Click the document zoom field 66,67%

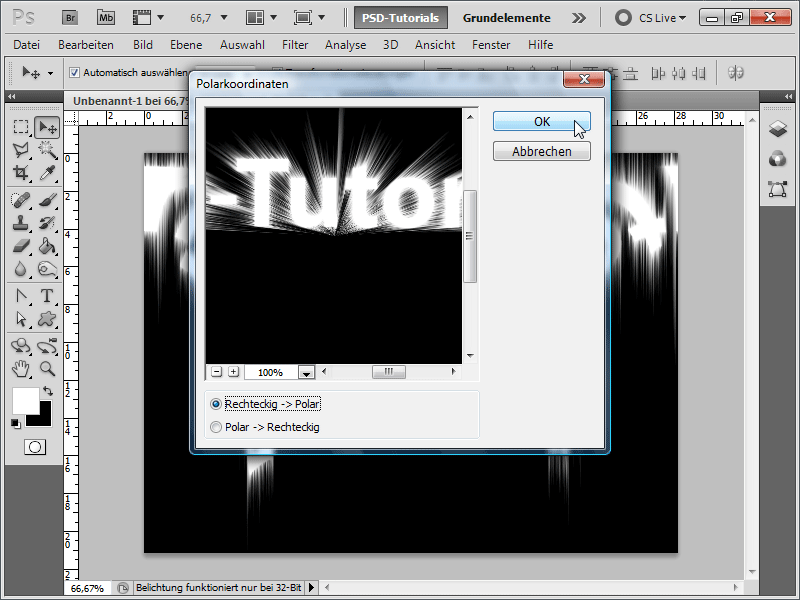click(x=87, y=588)
